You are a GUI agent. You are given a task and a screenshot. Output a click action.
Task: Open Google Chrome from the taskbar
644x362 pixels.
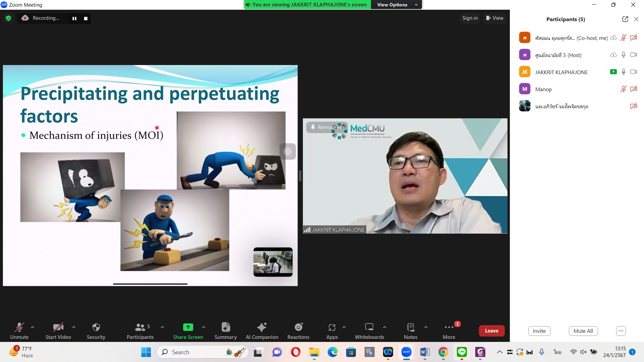[443, 352]
